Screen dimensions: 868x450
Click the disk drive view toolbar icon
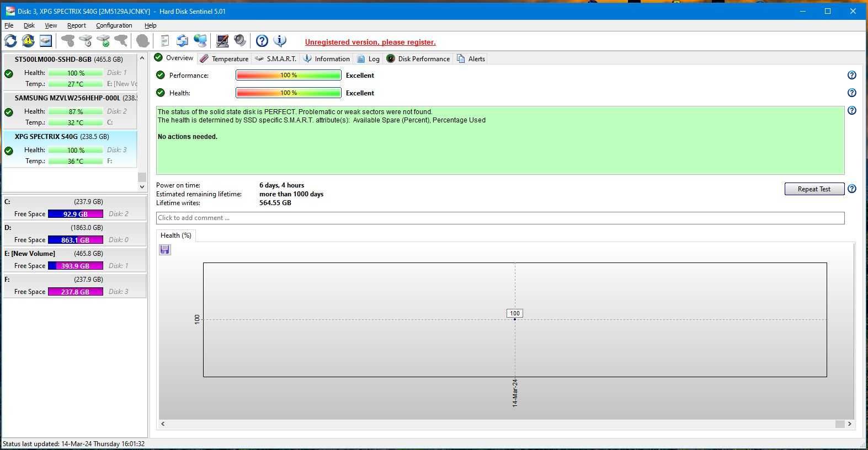[46, 41]
